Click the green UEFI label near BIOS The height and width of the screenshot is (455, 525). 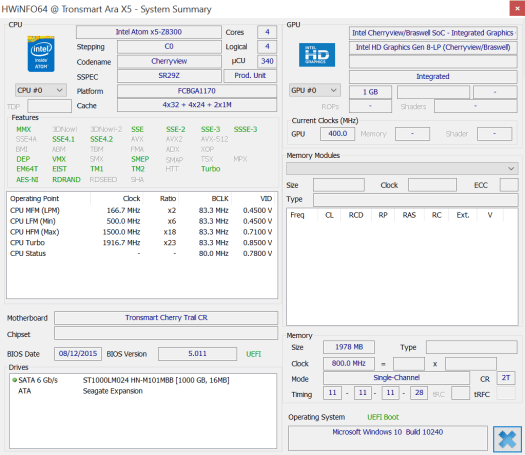click(253, 354)
